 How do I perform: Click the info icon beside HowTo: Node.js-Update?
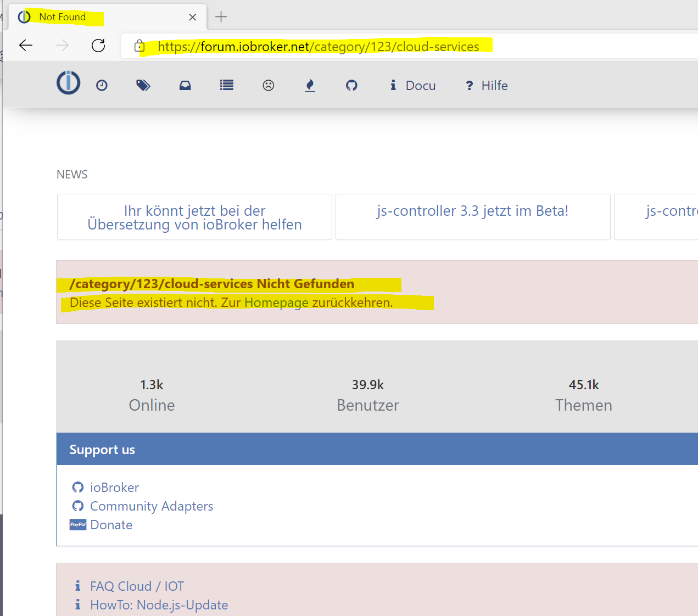pyautogui.click(x=77, y=604)
